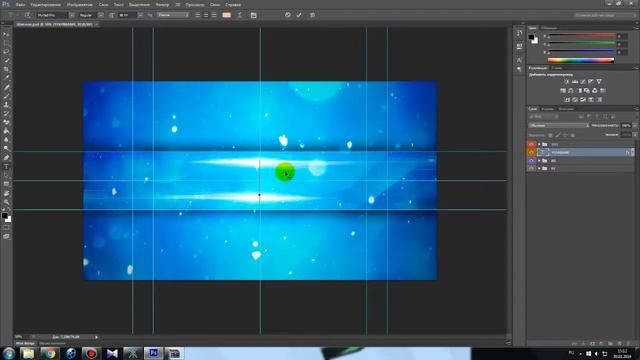The image size is (640, 360).
Task: Select the Path Selection tool
Action: coord(6,176)
